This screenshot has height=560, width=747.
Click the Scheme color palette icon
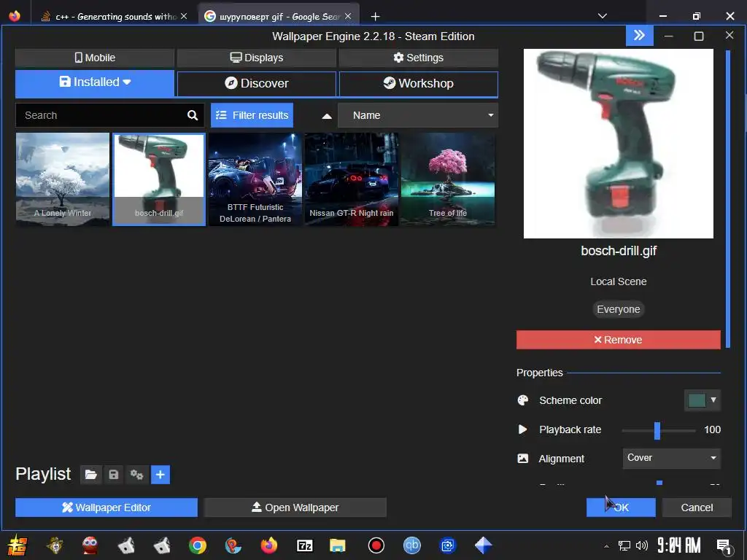click(x=522, y=400)
